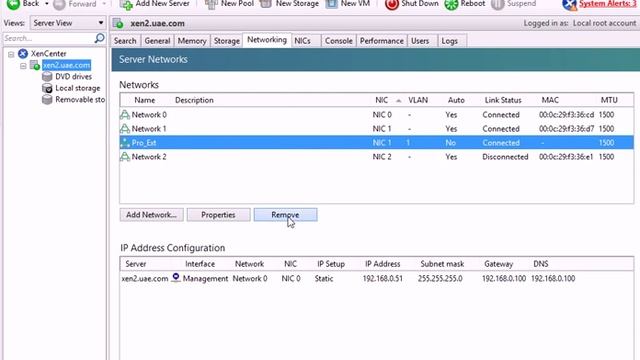Click the Management interface icon
The height and width of the screenshot is (360, 640).
point(176,278)
